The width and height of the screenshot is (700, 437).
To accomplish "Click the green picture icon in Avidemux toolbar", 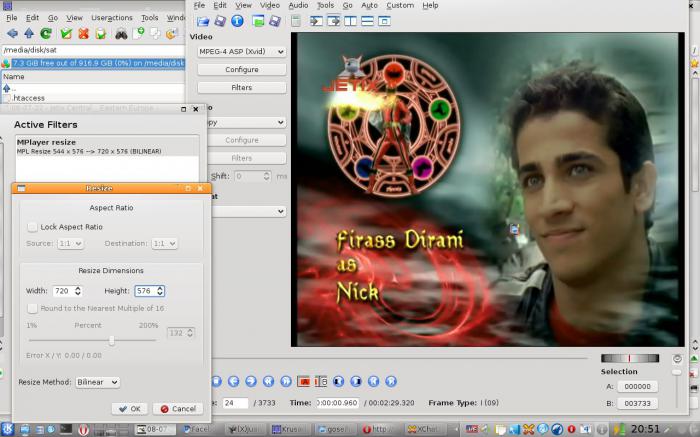I will (x=258, y=21).
